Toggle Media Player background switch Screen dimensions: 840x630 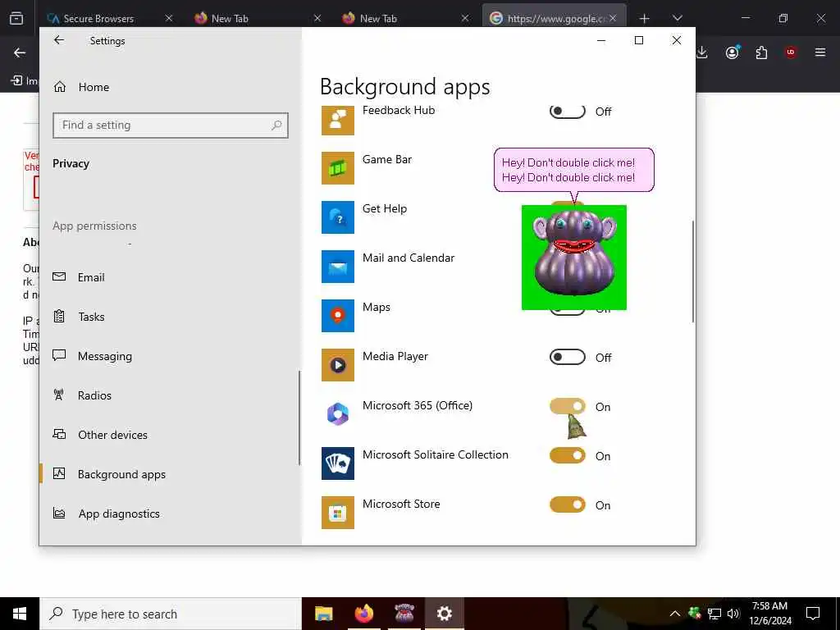coord(568,358)
